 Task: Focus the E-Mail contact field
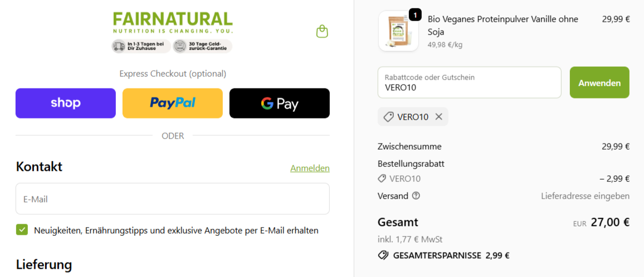tap(173, 199)
